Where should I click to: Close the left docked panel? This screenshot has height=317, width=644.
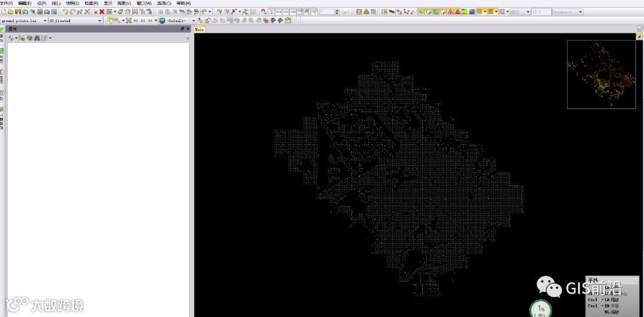point(188,29)
